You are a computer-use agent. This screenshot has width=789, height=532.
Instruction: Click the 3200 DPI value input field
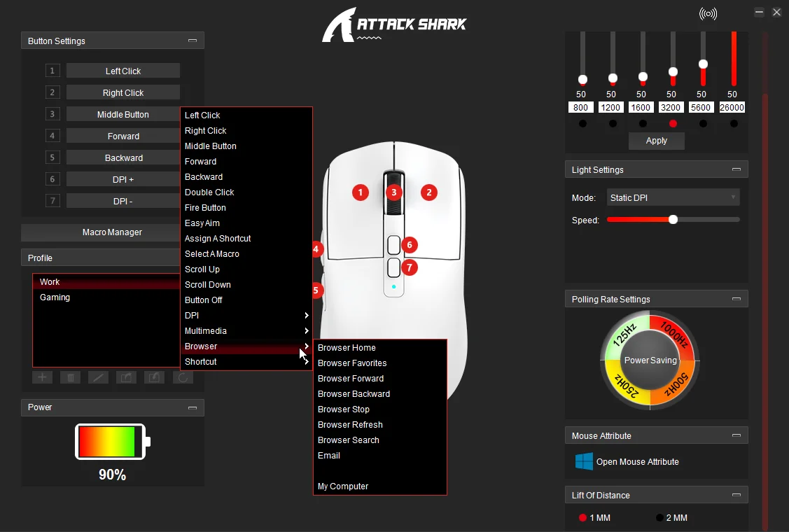[x=671, y=108]
